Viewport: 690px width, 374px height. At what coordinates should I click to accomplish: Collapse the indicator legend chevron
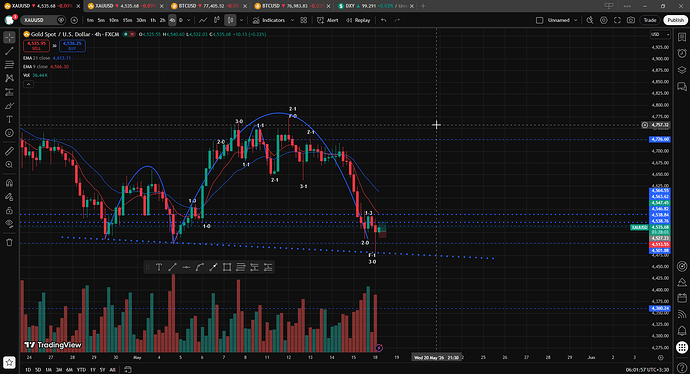(28, 84)
